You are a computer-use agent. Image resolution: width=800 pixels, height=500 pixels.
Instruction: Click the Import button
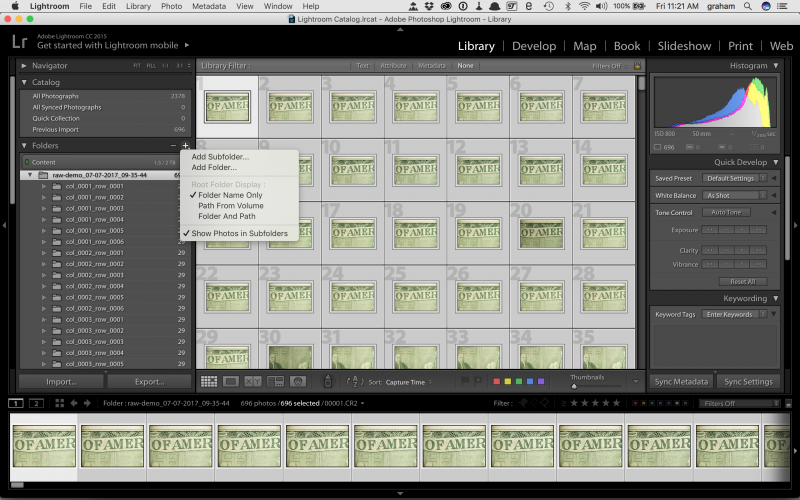60,381
